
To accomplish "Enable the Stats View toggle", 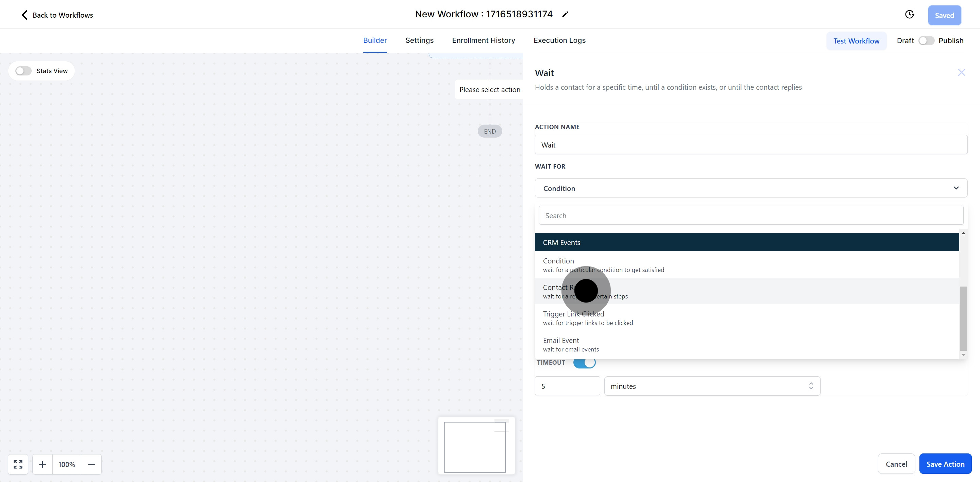I will (23, 71).
